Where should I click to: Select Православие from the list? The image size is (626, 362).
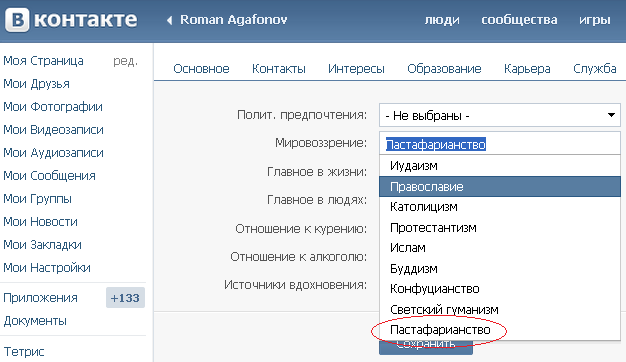coord(500,186)
